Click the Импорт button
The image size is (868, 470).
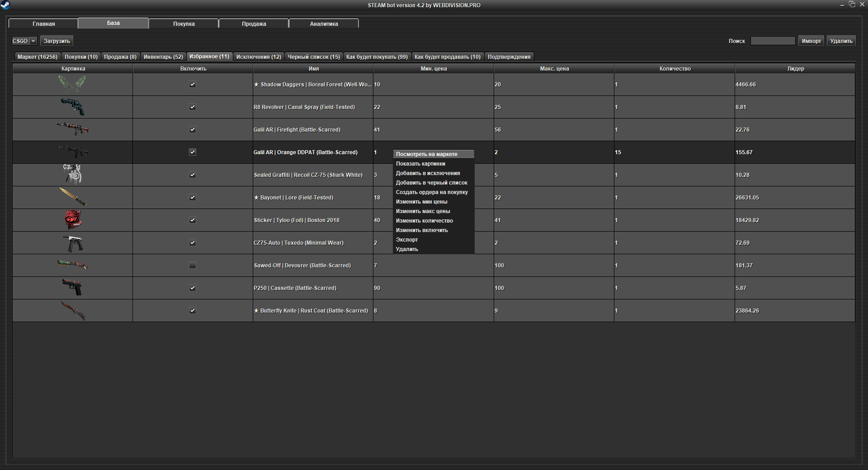(811, 41)
